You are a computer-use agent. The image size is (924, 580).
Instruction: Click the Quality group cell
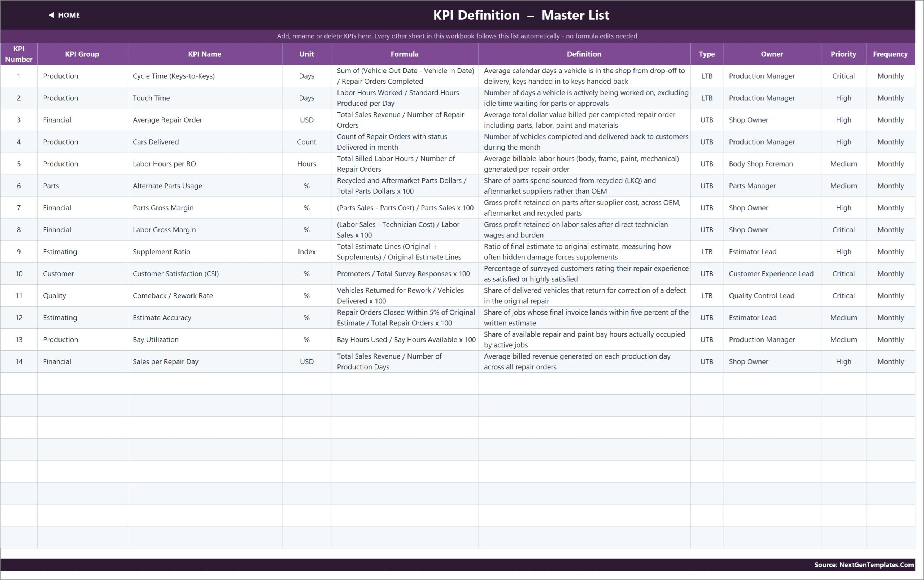tap(82, 295)
